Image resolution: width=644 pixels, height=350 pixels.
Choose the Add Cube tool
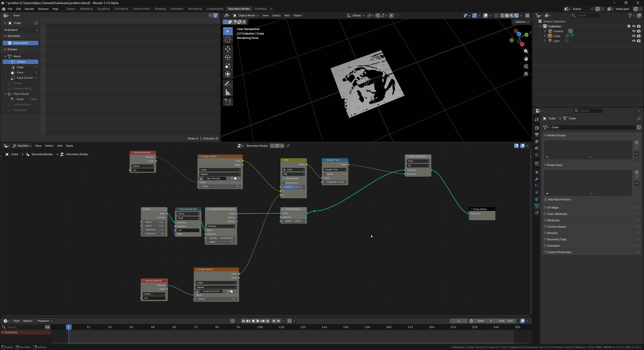(x=228, y=102)
